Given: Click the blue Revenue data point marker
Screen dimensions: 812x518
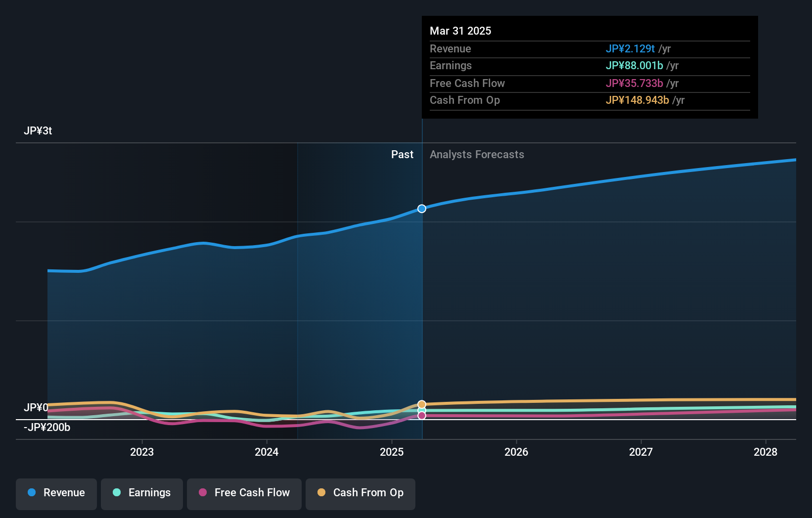Looking at the screenshot, I should (422, 209).
